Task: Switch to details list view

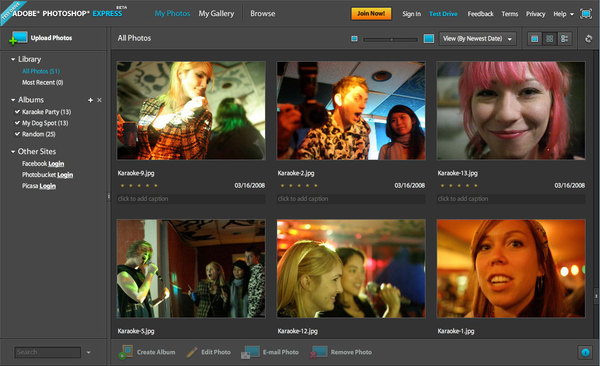Action: (x=564, y=39)
